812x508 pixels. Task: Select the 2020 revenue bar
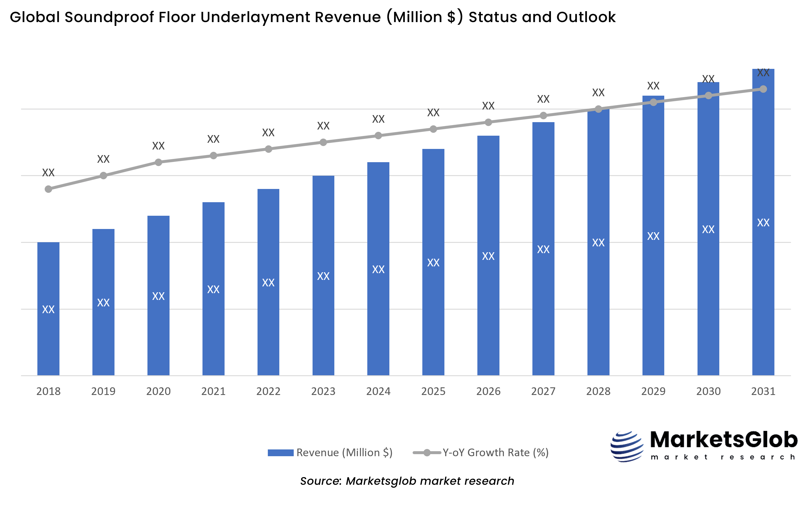[x=159, y=295]
